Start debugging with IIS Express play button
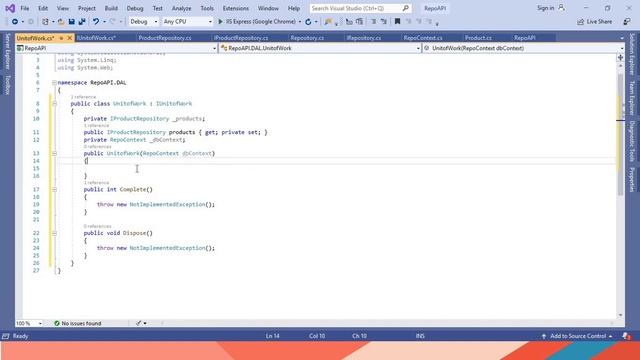 click(220, 22)
